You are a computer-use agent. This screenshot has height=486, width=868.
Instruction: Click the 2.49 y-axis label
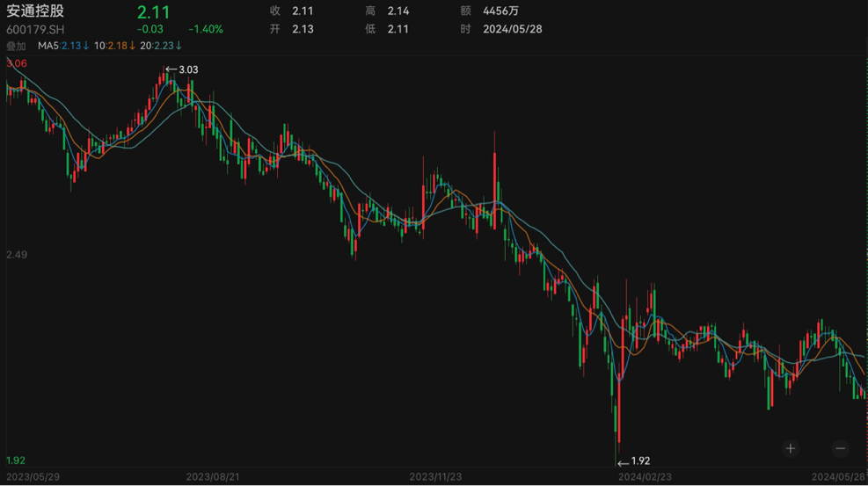(17, 255)
